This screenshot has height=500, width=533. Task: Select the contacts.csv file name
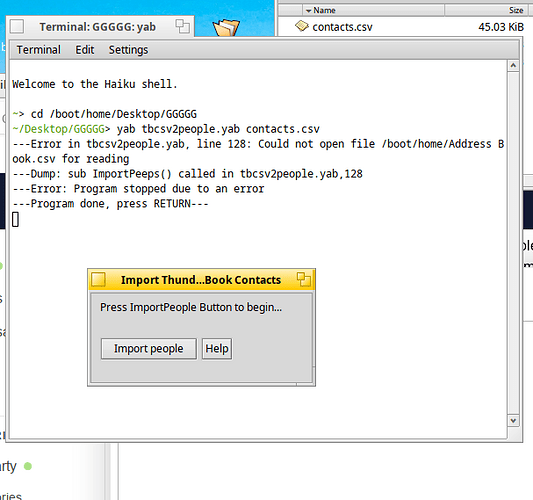coord(342,27)
